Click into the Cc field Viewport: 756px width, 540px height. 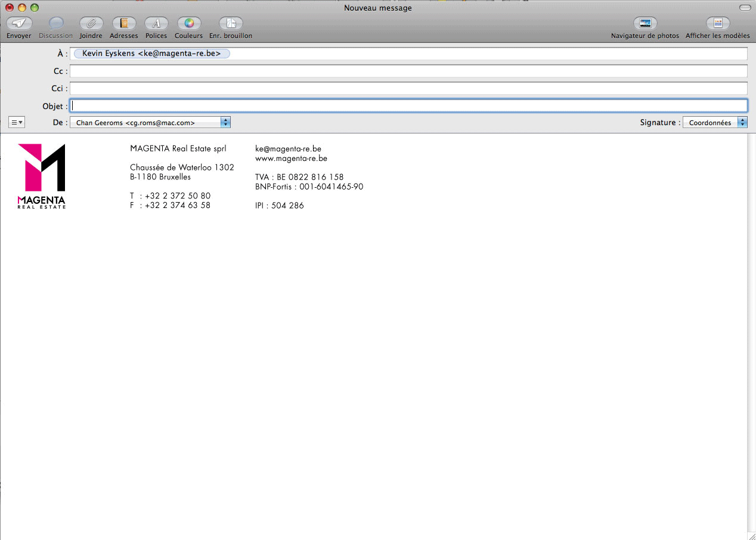408,71
